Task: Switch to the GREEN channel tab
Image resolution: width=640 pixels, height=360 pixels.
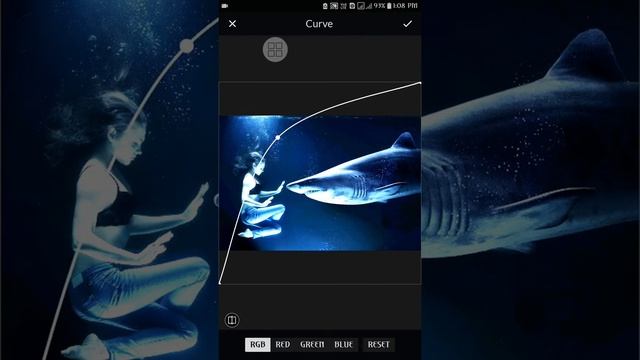Action: 312,344
